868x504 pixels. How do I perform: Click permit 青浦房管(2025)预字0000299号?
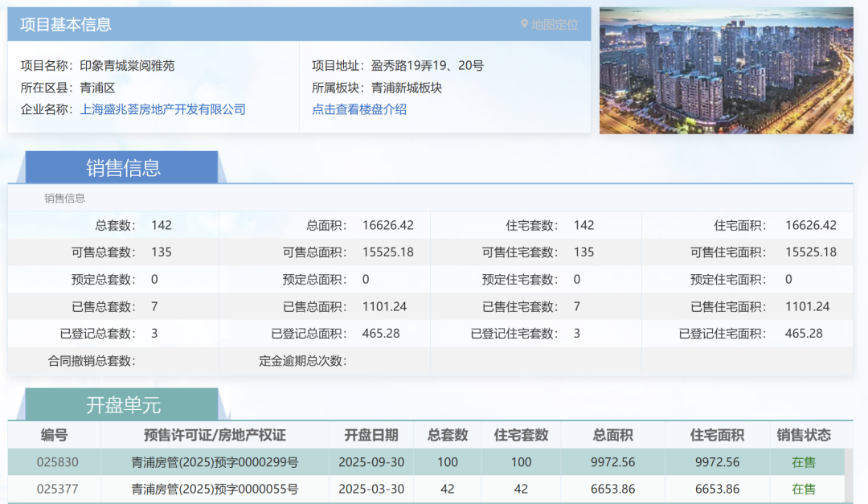[x=215, y=462]
